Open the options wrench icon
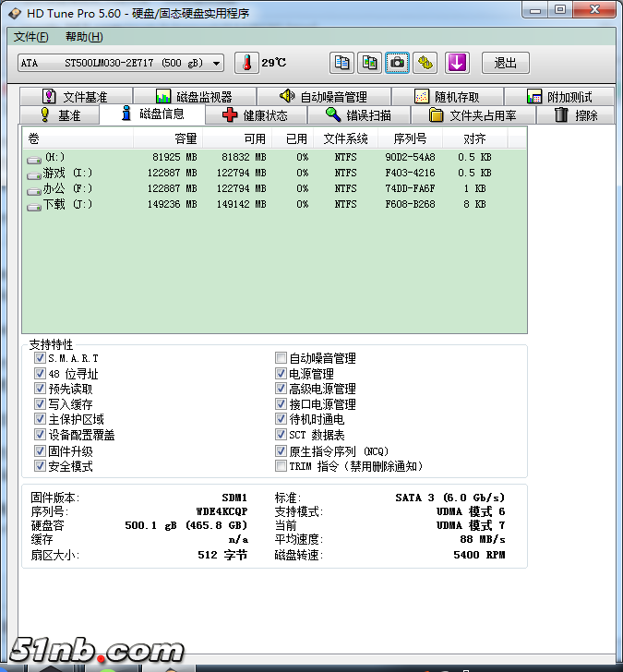 pyautogui.click(x=425, y=63)
